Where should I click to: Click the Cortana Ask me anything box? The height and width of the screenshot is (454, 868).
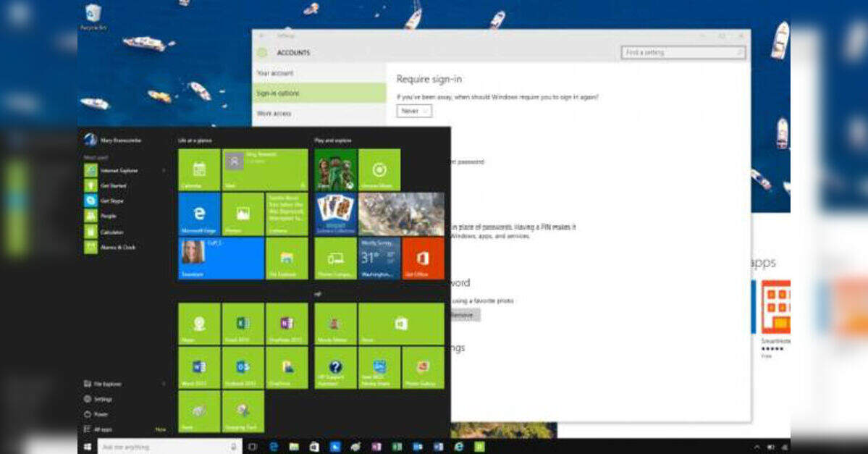(x=168, y=447)
